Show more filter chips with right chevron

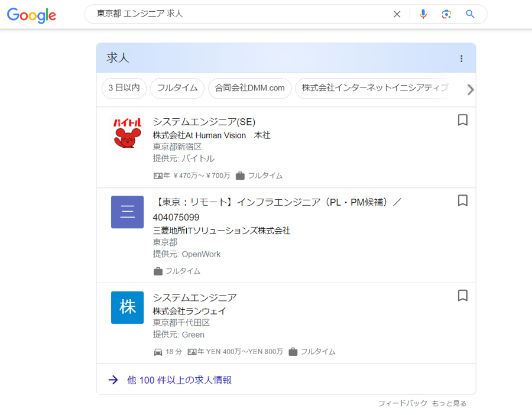[x=470, y=90]
